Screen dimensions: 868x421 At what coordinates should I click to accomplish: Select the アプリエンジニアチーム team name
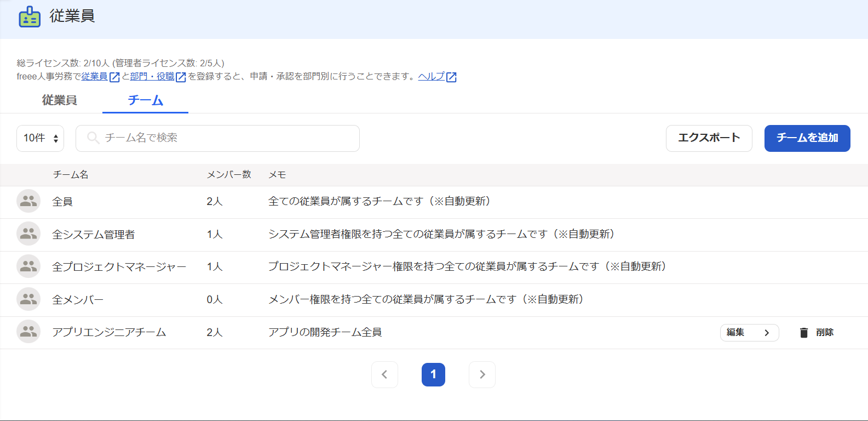click(x=109, y=332)
